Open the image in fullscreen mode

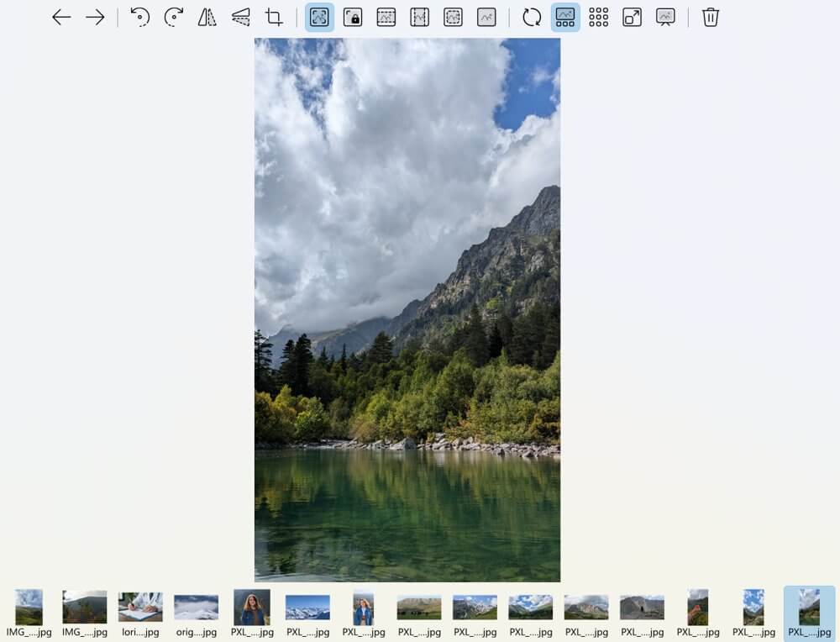[x=632, y=17]
